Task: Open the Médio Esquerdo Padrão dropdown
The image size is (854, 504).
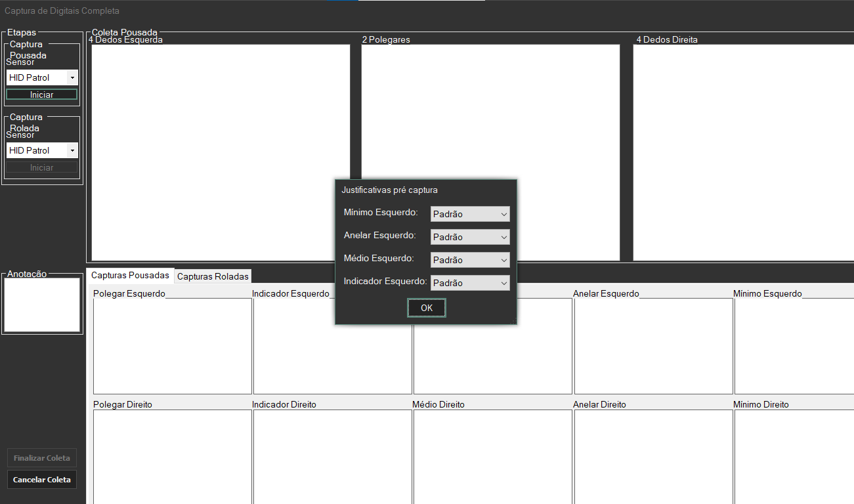Action: [x=470, y=260]
